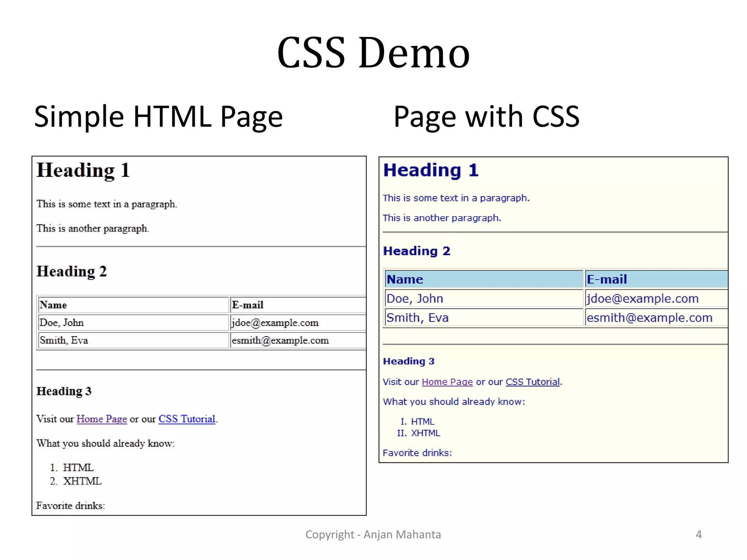Open Home Page link in plain HTML page

point(101,419)
